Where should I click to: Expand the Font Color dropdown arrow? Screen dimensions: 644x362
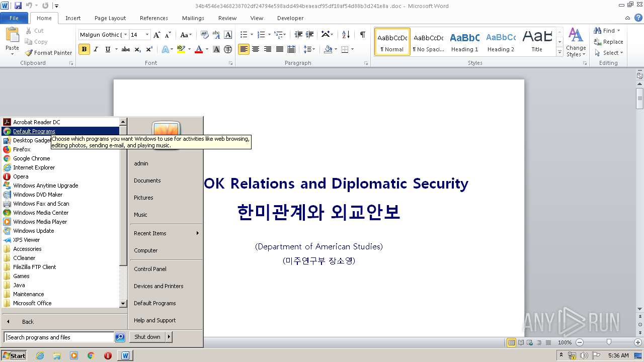(207, 49)
